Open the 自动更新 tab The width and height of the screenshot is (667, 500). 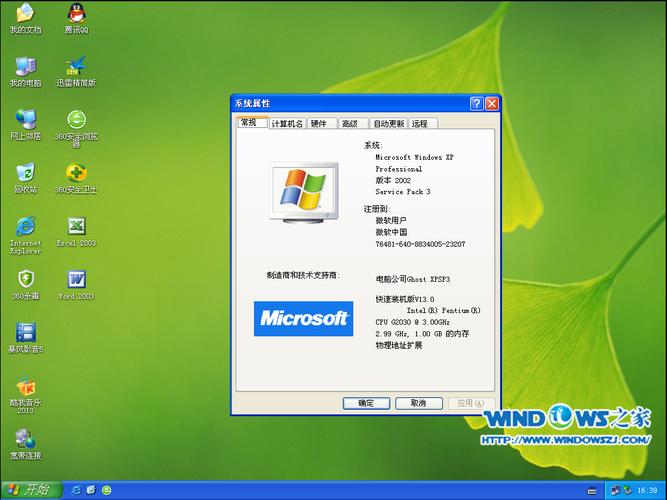[x=388, y=124]
